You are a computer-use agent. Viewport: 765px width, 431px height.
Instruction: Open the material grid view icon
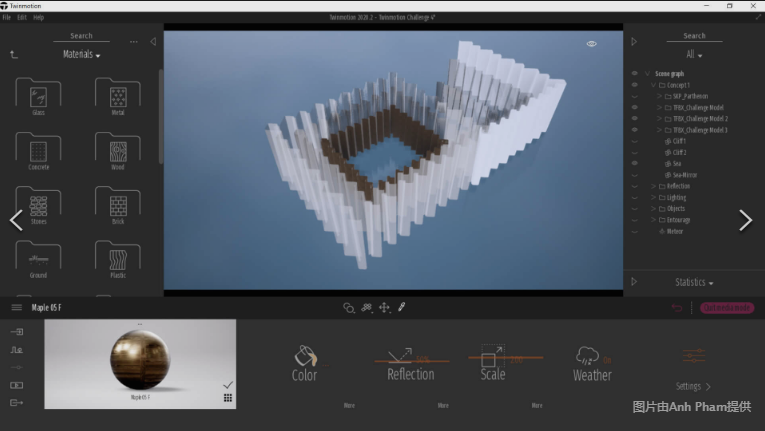click(x=228, y=398)
